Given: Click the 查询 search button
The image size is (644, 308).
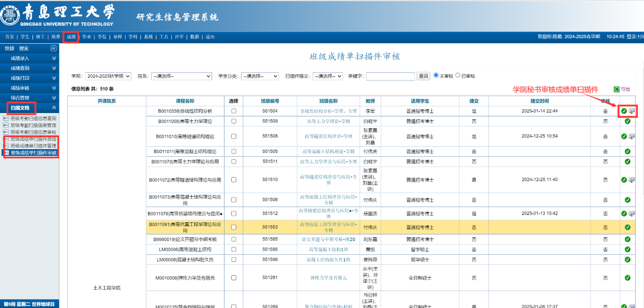Looking at the screenshot, I should coord(423,76).
